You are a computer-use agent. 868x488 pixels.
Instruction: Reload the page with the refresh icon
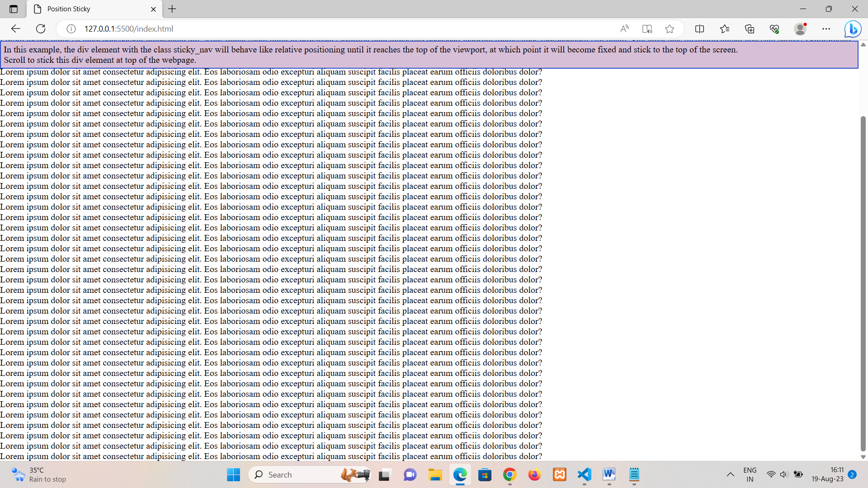pyautogui.click(x=41, y=29)
